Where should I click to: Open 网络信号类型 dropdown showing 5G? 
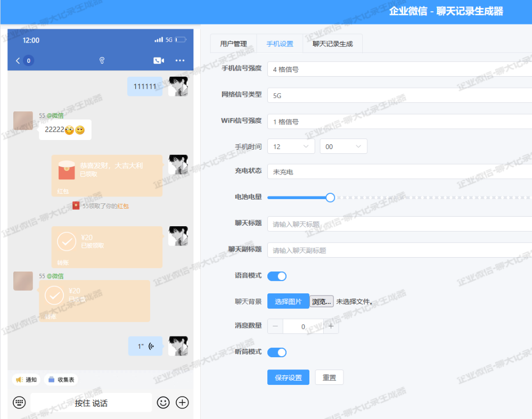(400, 95)
